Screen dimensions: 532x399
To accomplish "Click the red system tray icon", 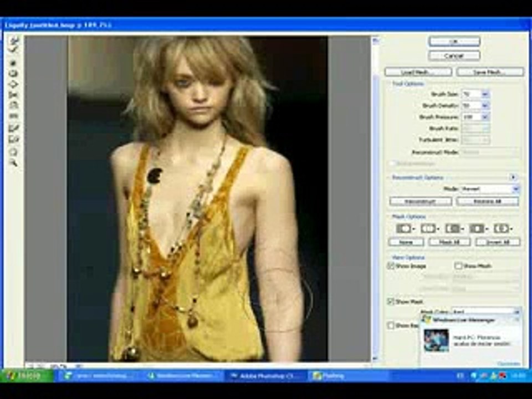I will click(503, 376).
